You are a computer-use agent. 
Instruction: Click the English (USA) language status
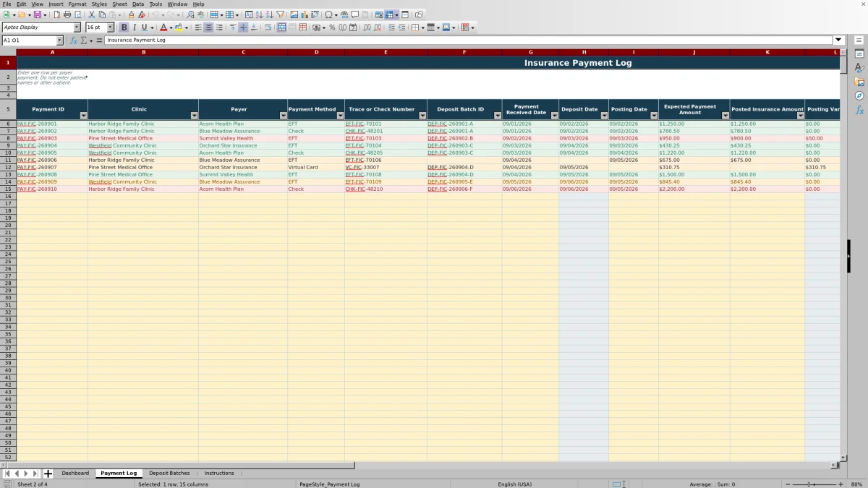click(514, 484)
